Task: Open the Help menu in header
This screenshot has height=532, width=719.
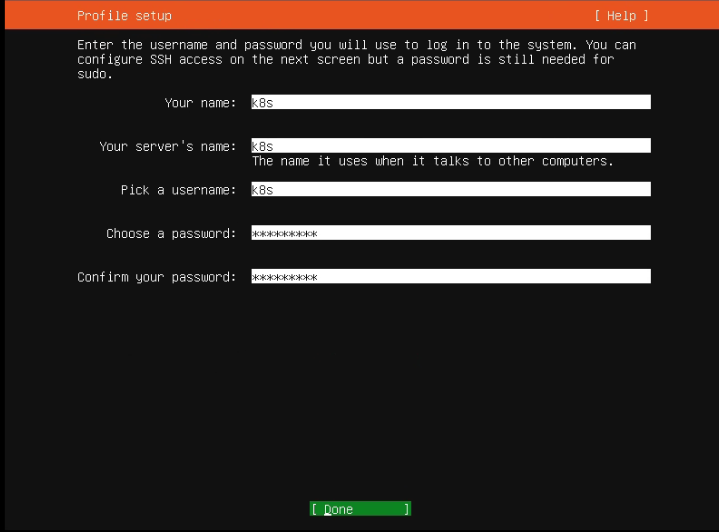Action: [621, 16]
